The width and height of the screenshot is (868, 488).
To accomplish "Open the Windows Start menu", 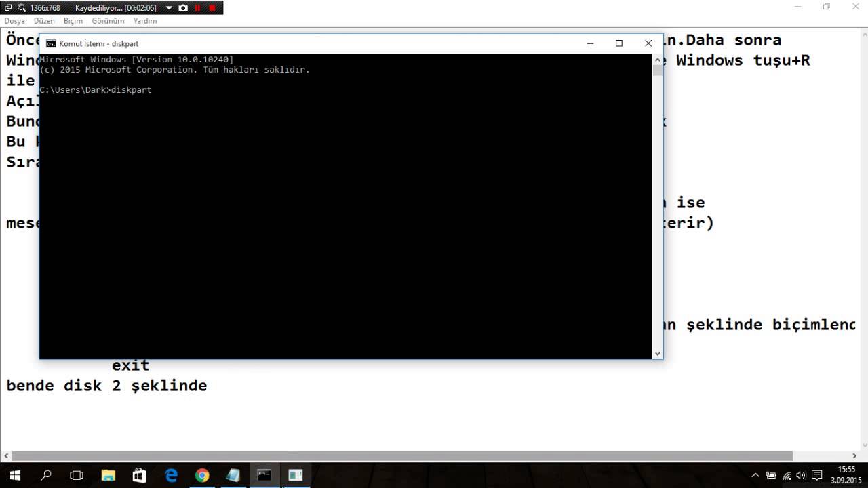I will point(15,475).
